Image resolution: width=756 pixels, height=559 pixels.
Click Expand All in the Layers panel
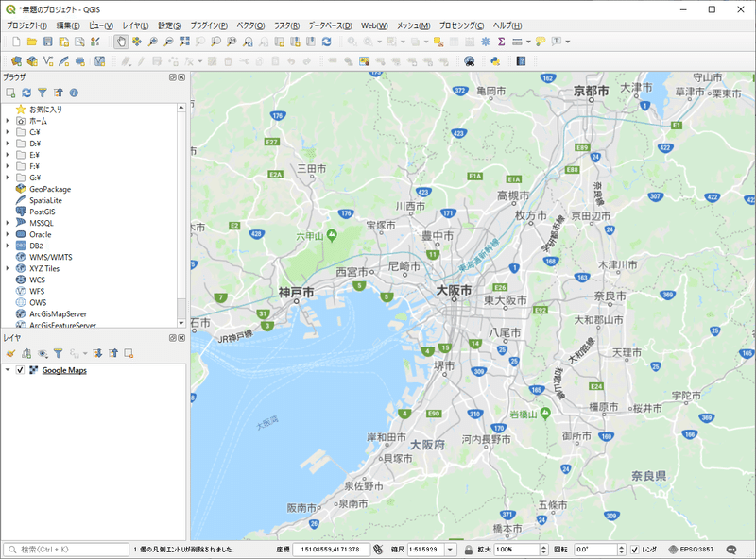click(x=97, y=354)
